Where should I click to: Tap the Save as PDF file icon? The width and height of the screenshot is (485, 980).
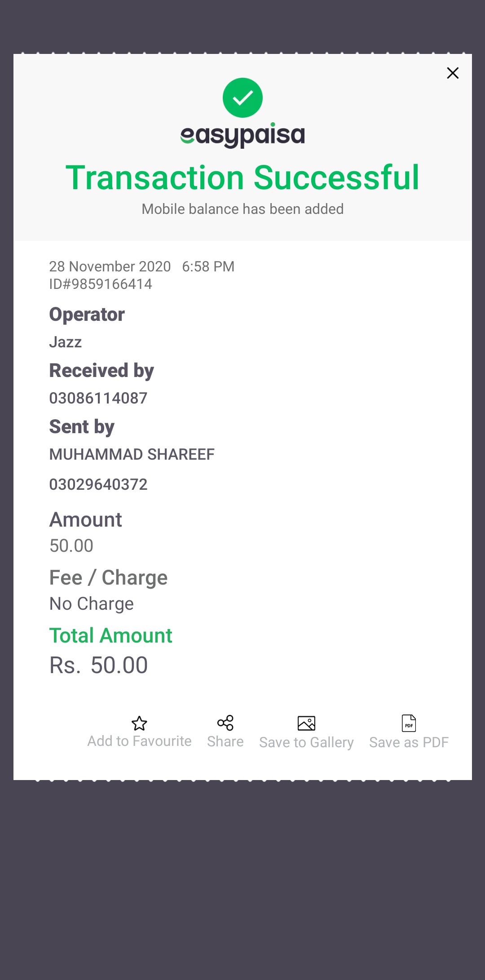[x=409, y=723]
